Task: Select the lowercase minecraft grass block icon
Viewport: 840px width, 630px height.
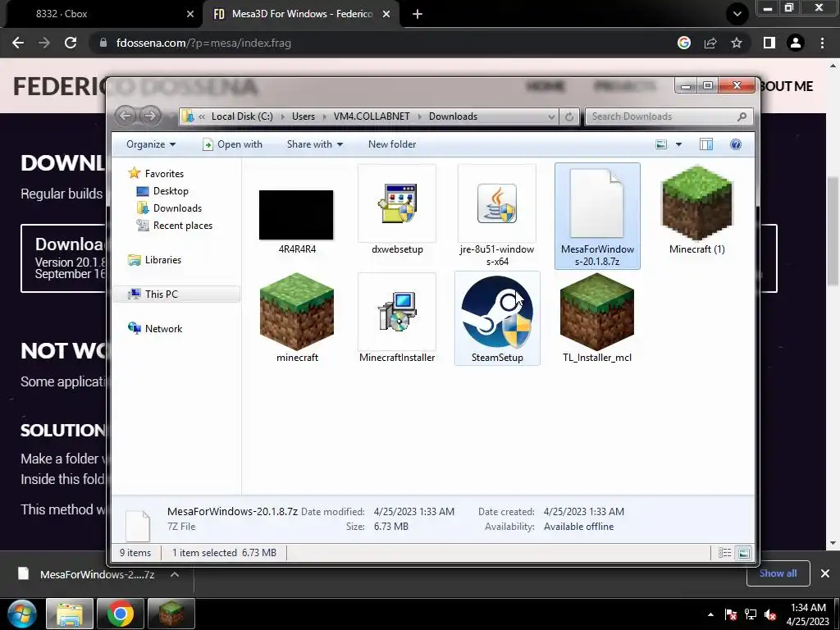Action: [x=297, y=312]
